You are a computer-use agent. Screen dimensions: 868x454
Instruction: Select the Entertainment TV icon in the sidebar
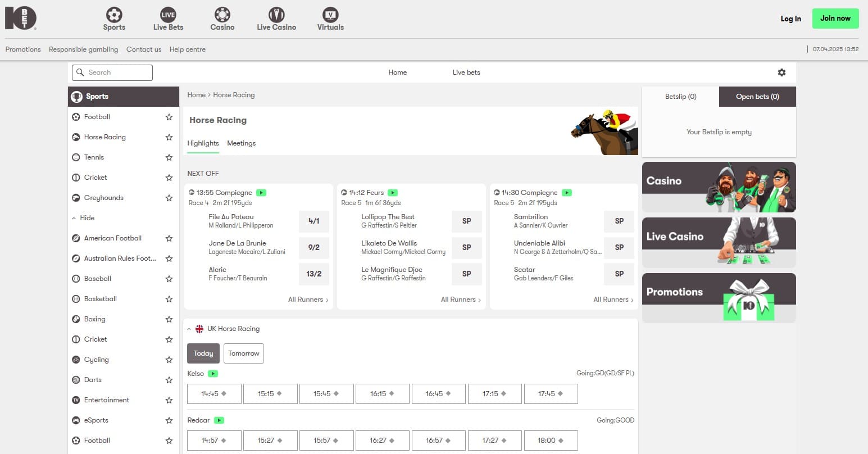tap(76, 400)
